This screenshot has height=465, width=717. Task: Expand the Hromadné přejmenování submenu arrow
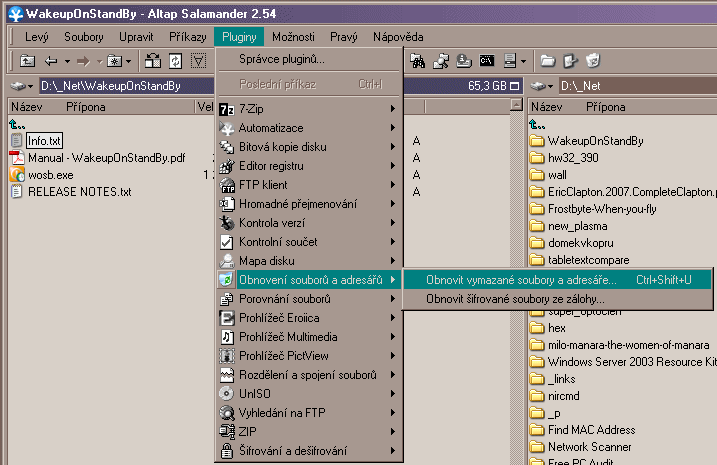click(x=393, y=204)
